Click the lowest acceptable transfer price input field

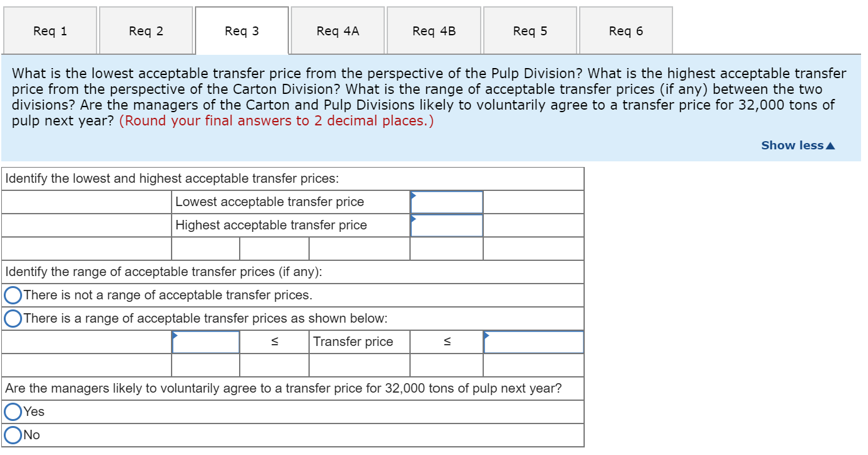tap(447, 202)
